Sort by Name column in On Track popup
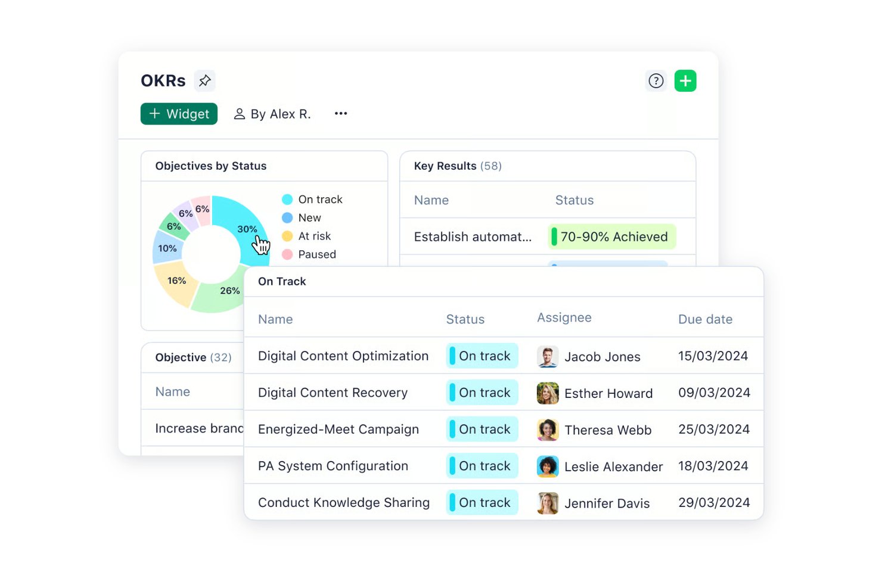This screenshot has width=882, height=588. pos(275,319)
